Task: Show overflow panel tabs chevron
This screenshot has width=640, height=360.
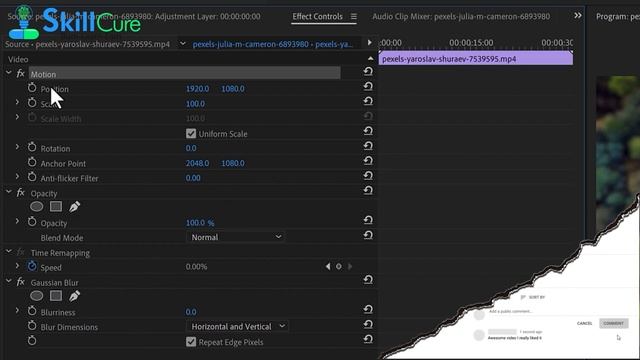Action: pyautogui.click(x=578, y=16)
